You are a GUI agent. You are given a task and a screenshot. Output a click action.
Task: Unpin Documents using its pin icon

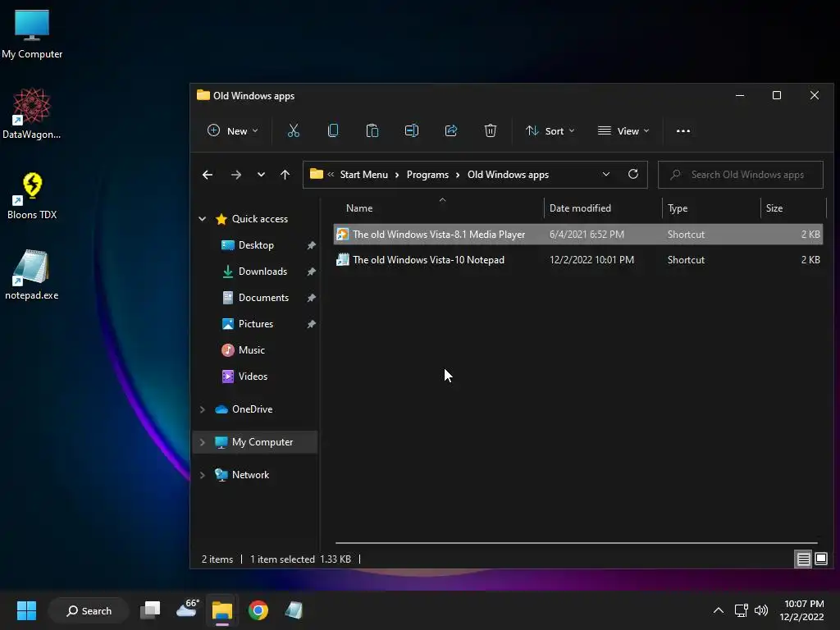click(x=311, y=298)
